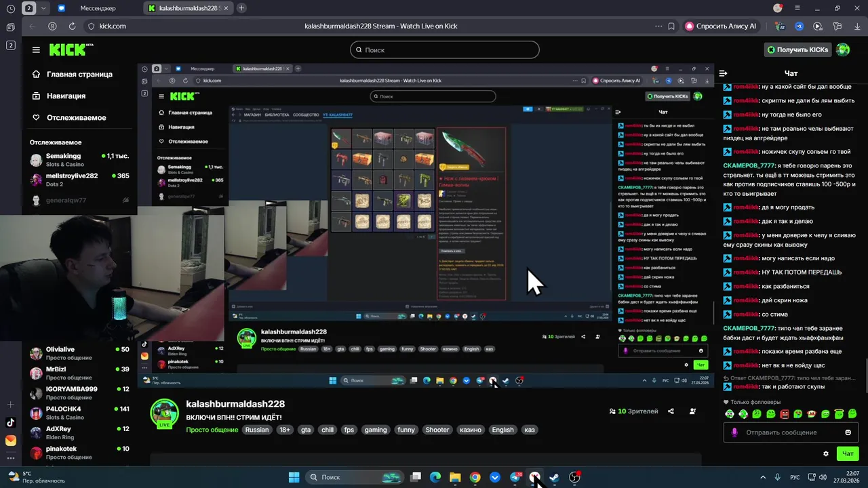Click the Поиск search field on Kick
Screen dimensions: 868x488
[445, 49]
